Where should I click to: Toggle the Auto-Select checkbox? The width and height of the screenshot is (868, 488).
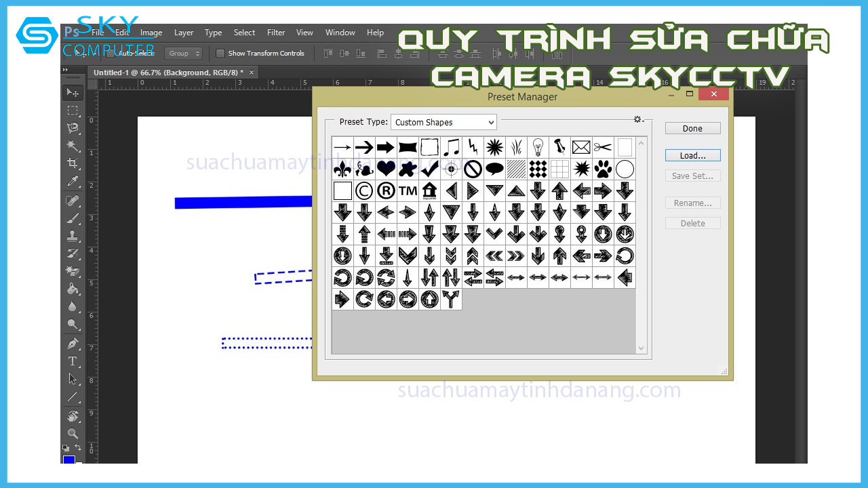coord(111,54)
